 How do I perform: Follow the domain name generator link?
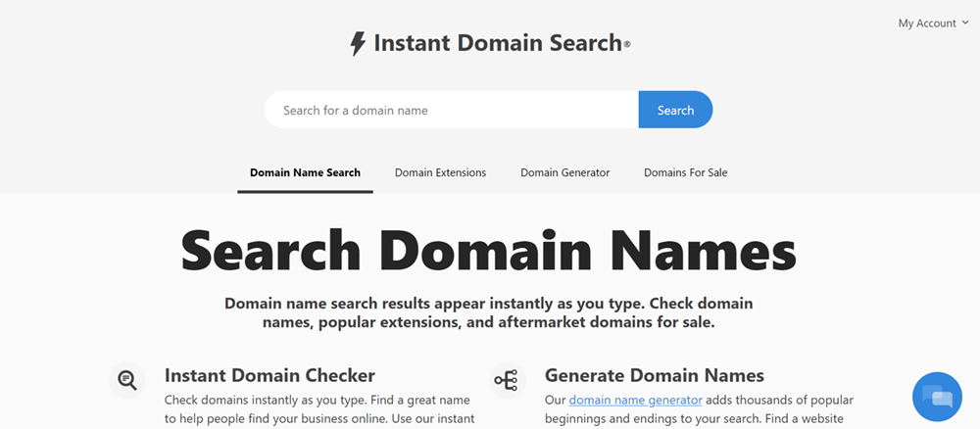click(636, 400)
